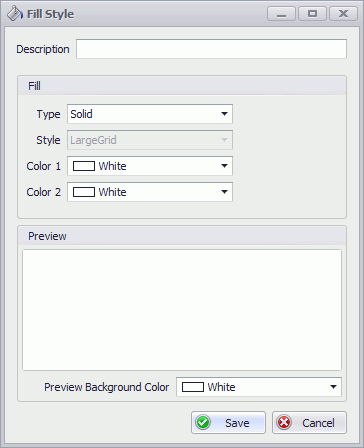Image resolution: width=364 pixels, height=448 pixels.
Task: Click the Preview Background Color white swatch
Action: click(193, 387)
